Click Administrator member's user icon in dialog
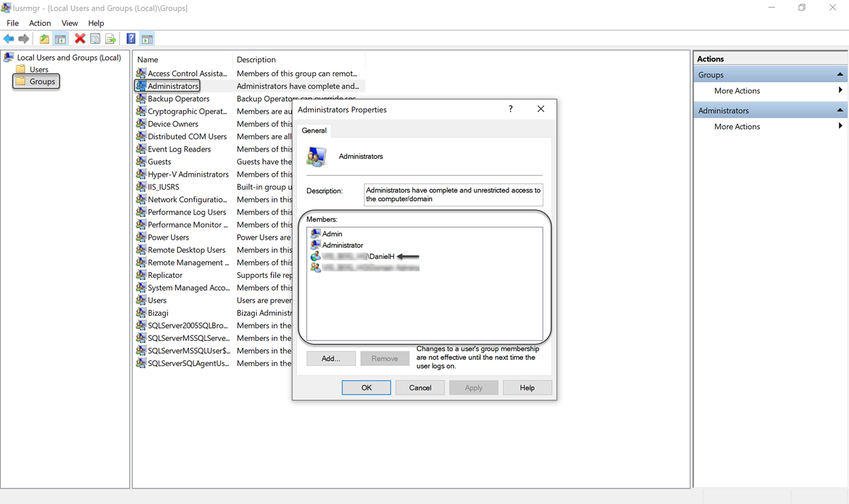849x504 pixels. click(x=315, y=245)
